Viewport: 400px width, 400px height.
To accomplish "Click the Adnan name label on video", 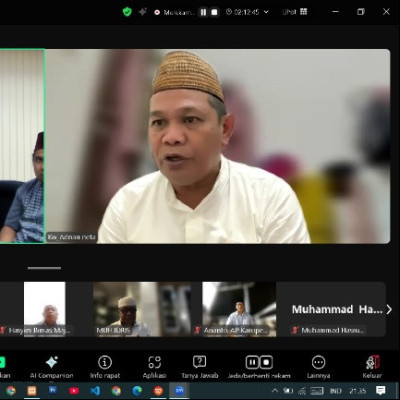I will point(71,237).
